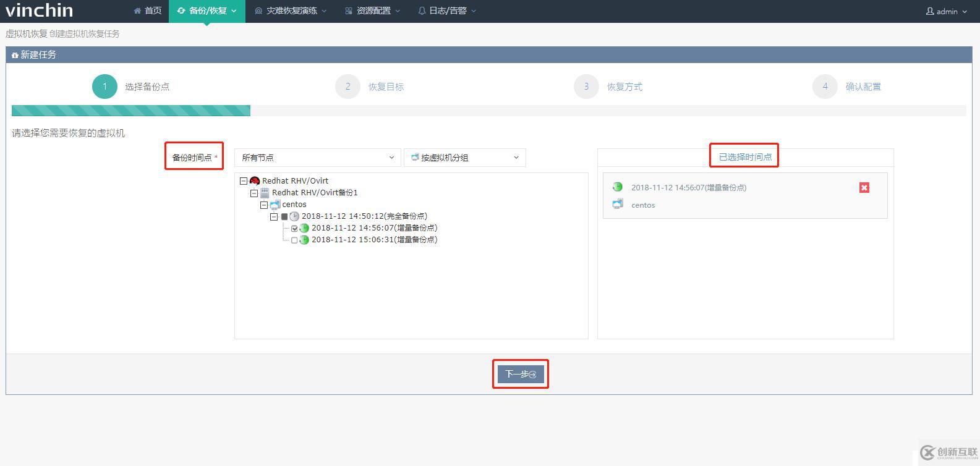Click green clock icon in selected panel
The width and height of the screenshot is (980, 466).
(x=617, y=187)
